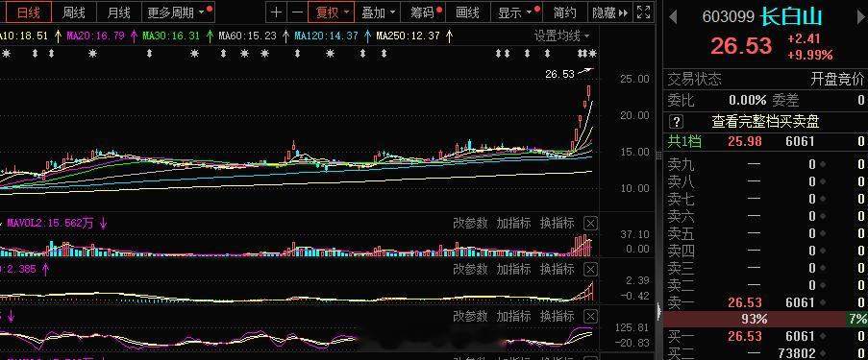
Task: Toggle fullscreen chart view icon
Action: [x=643, y=12]
